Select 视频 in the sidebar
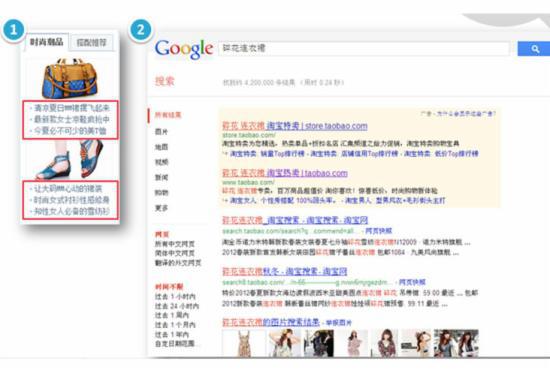The image size is (550, 370). 161,162
